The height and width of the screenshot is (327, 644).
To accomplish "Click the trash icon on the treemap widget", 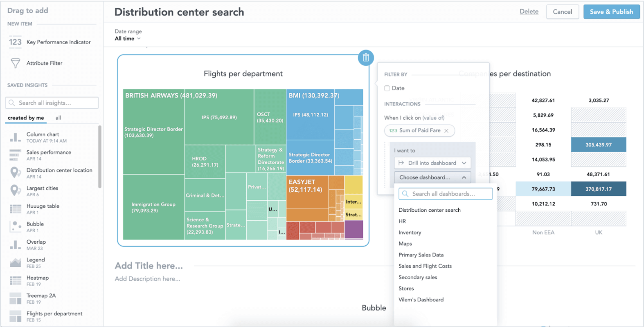I will click(366, 58).
